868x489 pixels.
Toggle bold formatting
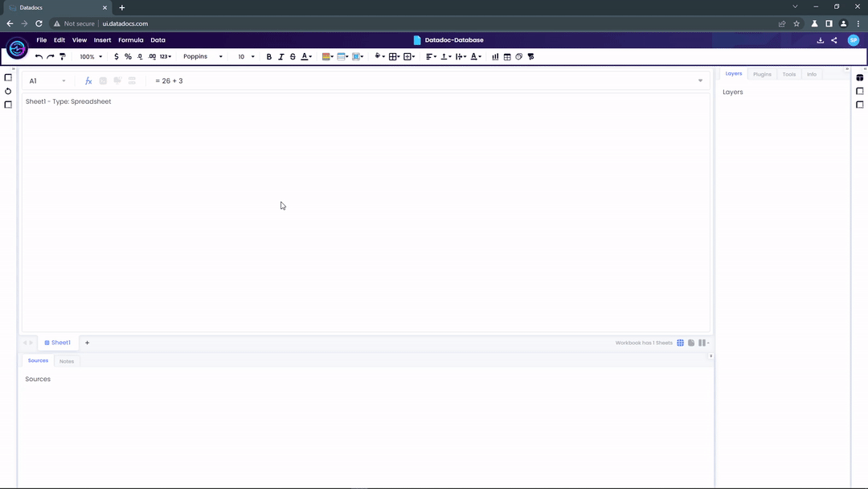tap(269, 57)
